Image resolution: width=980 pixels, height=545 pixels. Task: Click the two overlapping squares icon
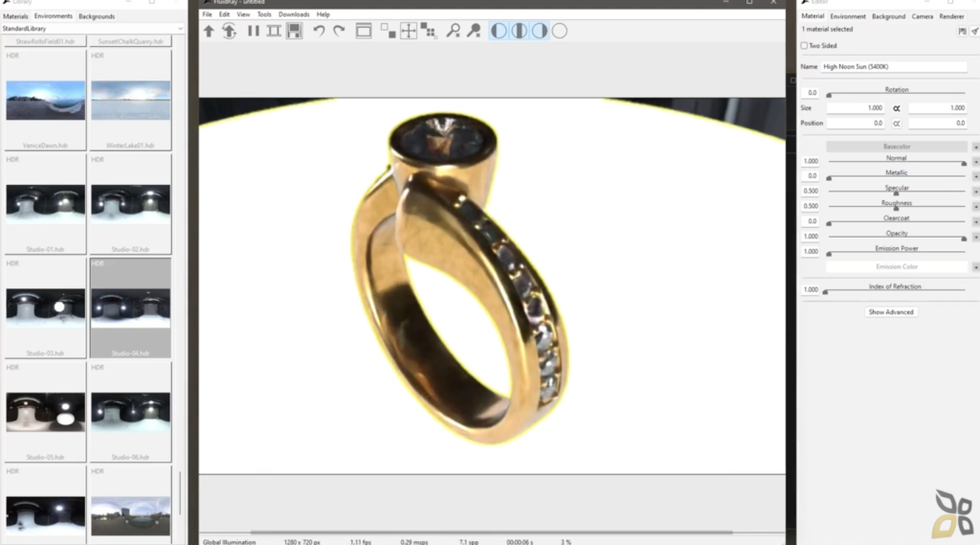389,31
